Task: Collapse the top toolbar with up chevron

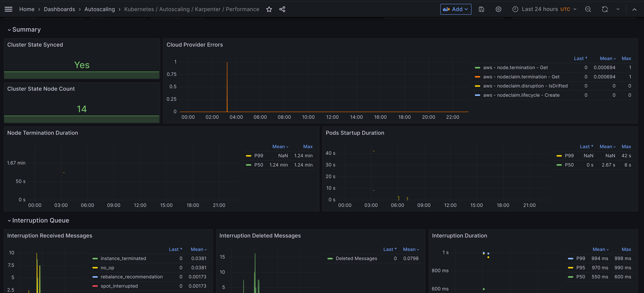Action: pos(634,9)
